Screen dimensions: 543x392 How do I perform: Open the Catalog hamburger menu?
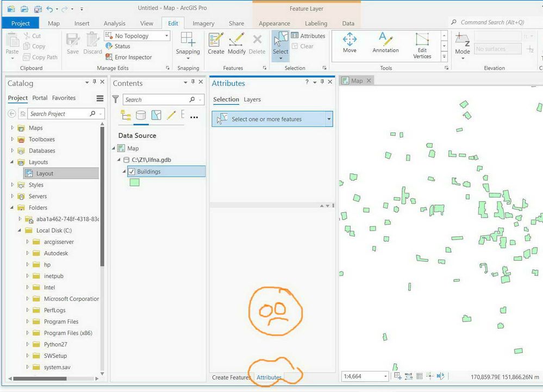[99, 98]
